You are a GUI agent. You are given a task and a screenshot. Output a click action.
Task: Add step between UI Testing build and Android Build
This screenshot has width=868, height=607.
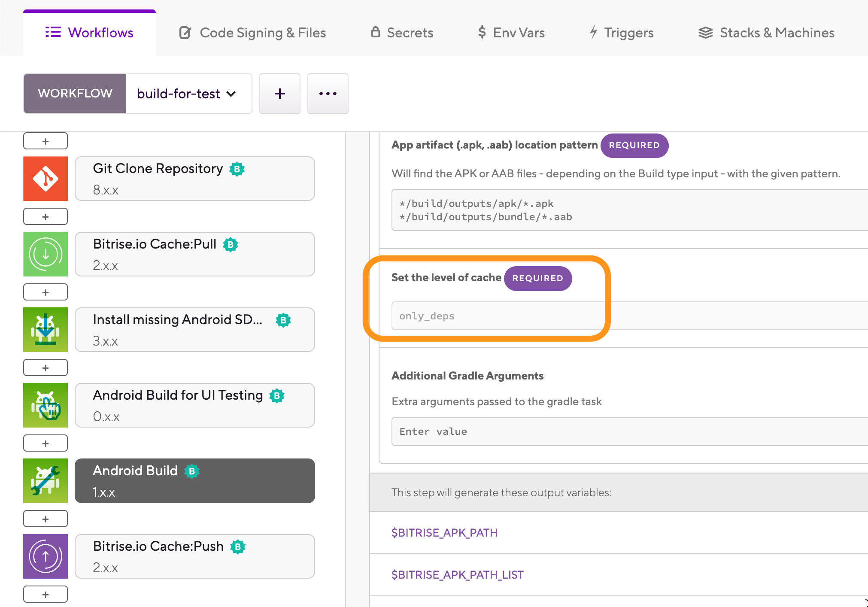coord(46,443)
